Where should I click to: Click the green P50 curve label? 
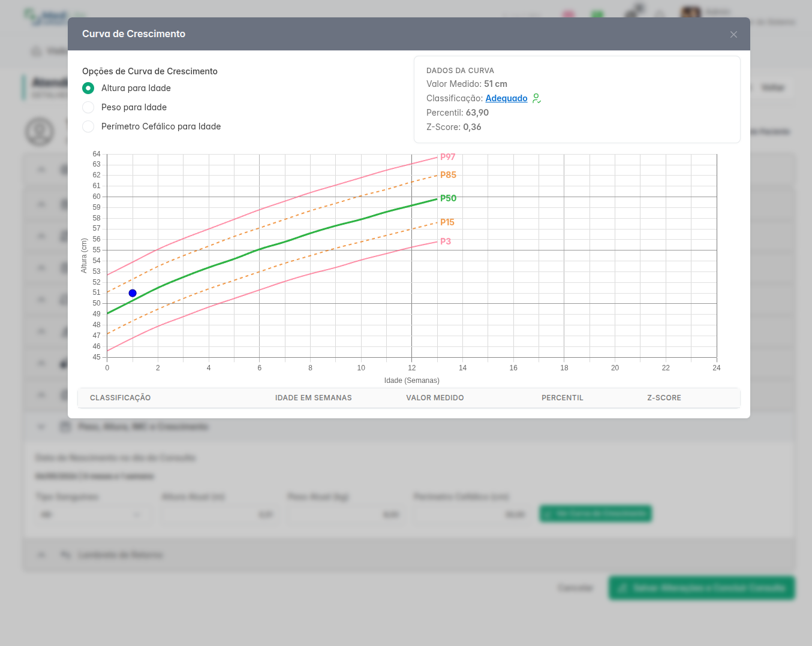[448, 198]
